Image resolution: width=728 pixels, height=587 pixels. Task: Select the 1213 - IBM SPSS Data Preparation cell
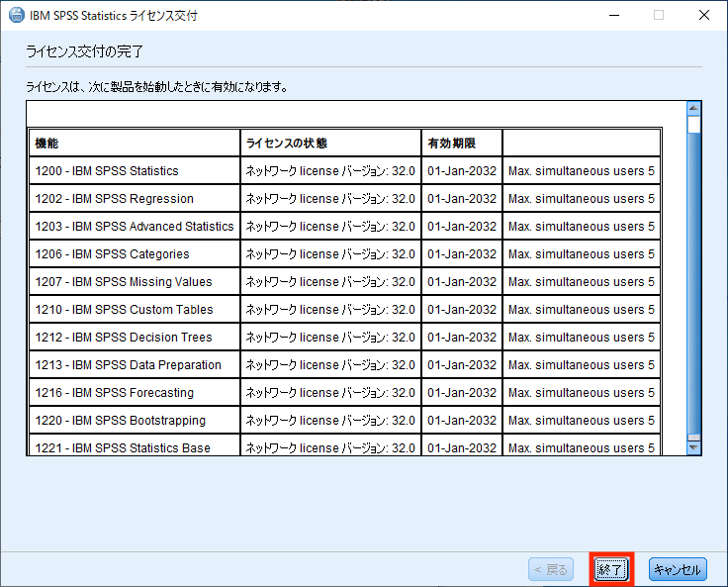[x=135, y=365]
